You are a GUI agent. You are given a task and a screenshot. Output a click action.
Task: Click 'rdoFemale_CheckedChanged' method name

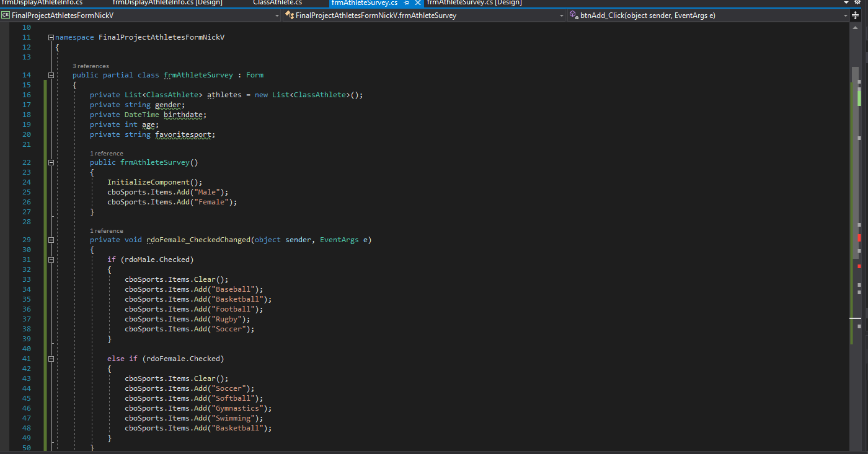[x=198, y=240]
